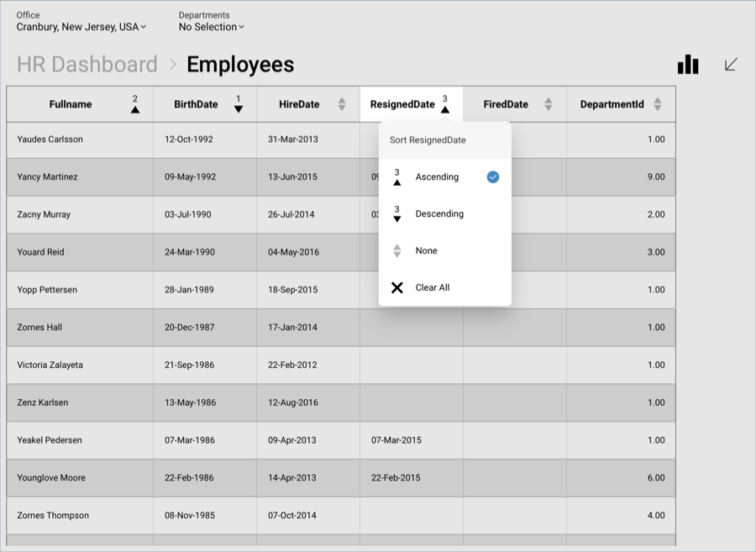The height and width of the screenshot is (552, 756).
Task: Click the FiredDate sort arrows icon
Action: (549, 104)
